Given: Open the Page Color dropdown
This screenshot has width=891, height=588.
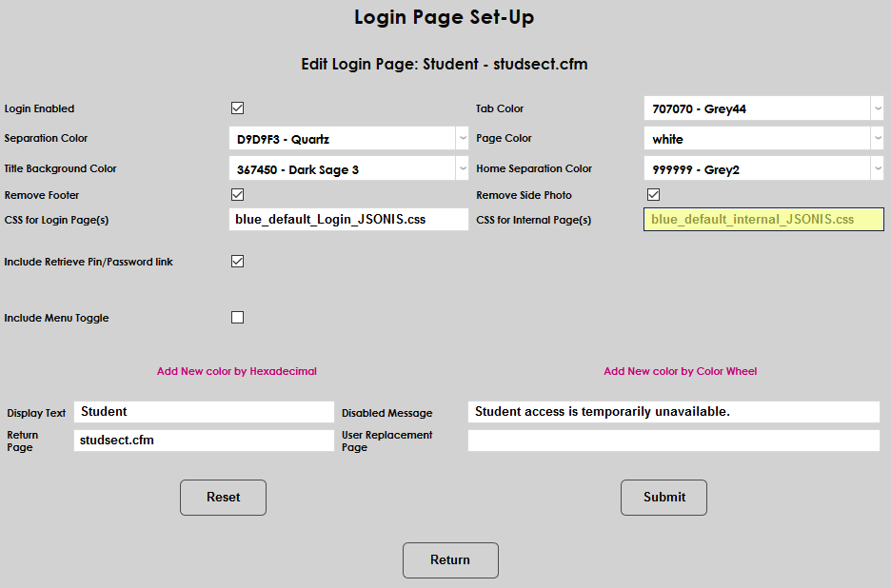Looking at the screenshot, I should (763, 138).
